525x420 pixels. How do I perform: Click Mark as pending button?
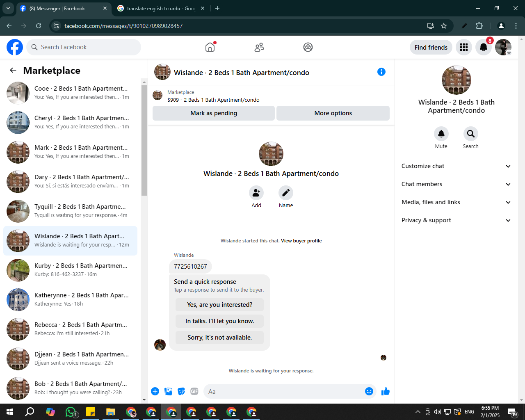[x=214, y=113]
